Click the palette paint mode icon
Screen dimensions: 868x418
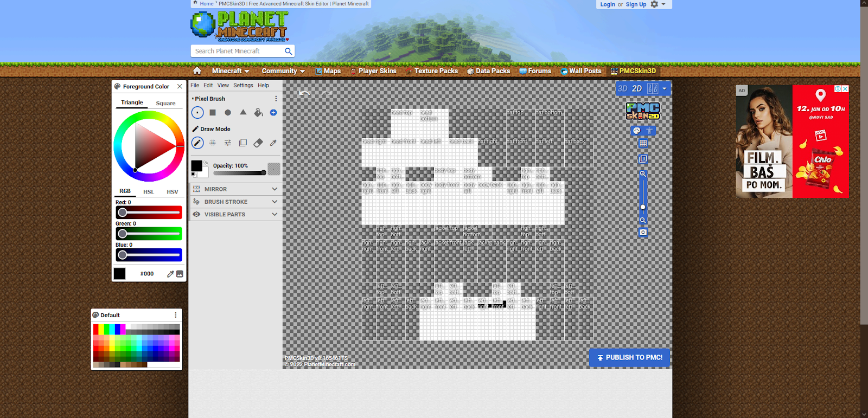click(637, 131)
